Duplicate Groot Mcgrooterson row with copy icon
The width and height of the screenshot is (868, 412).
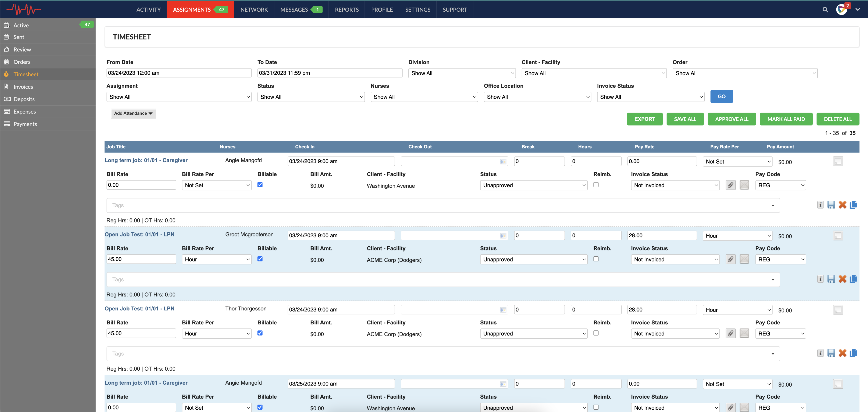coord(853,279)
